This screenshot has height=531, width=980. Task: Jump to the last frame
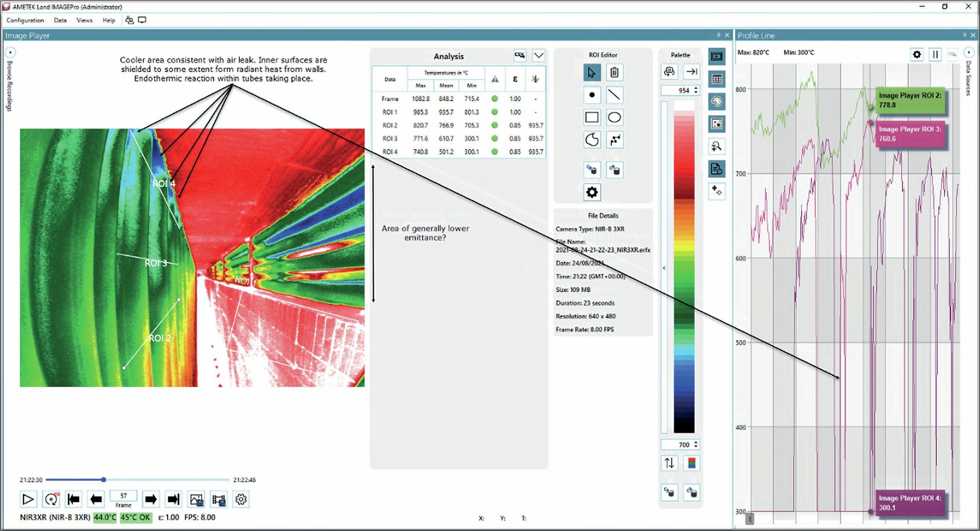173,499
